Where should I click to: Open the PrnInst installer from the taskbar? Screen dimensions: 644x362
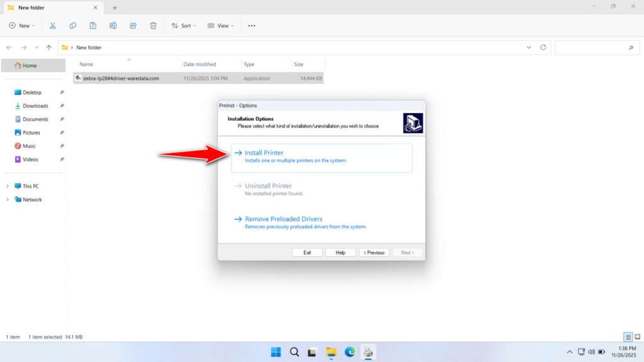[368, 352]
